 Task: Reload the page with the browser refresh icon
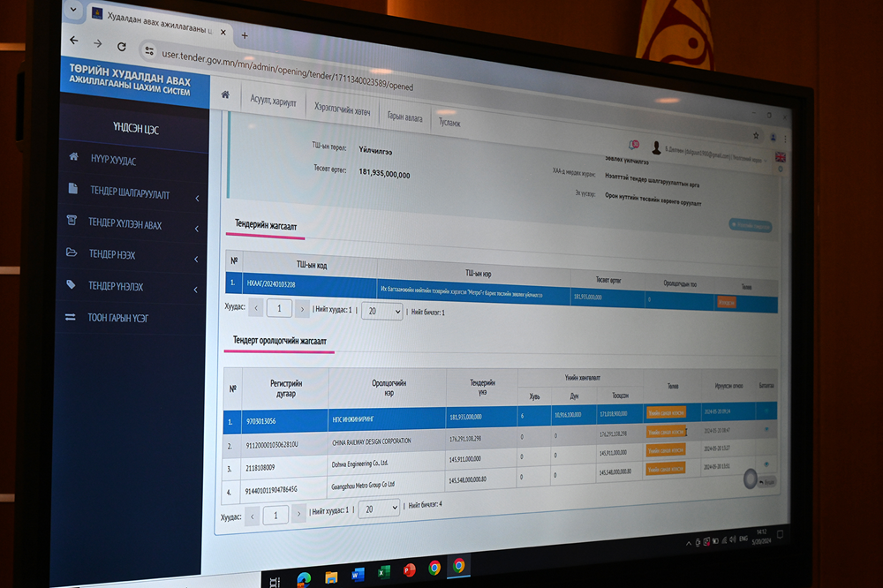tap(121, 46)
